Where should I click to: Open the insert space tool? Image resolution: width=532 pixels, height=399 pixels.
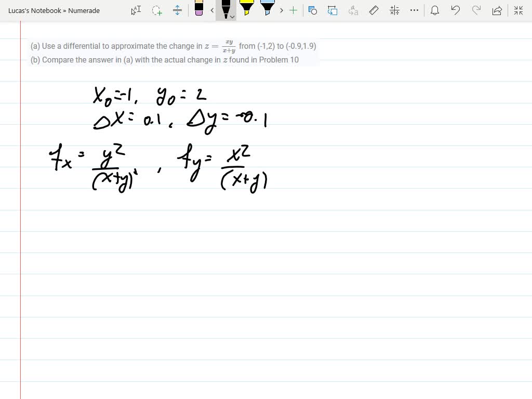pyautogui.click(x=177, y=10)
